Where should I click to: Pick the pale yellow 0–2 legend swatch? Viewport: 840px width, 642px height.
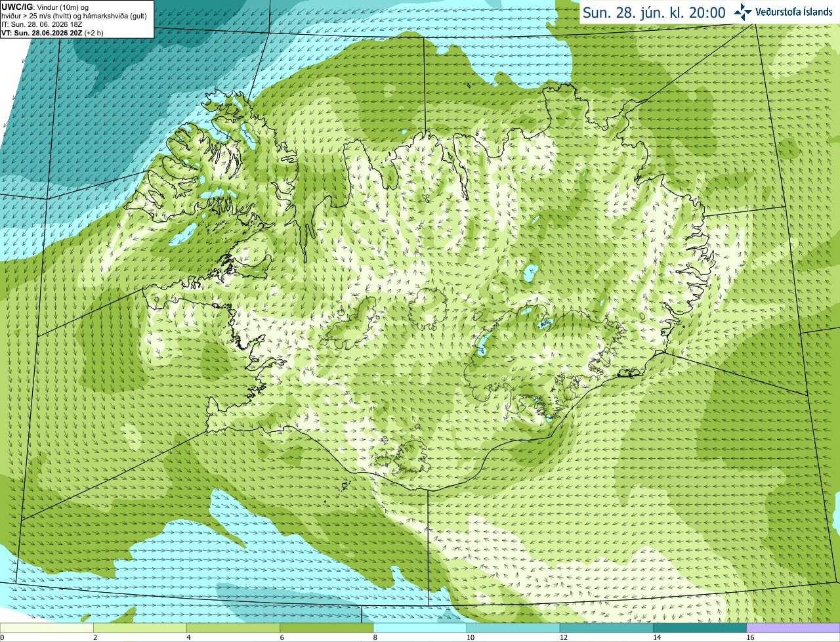coord(47,628)
